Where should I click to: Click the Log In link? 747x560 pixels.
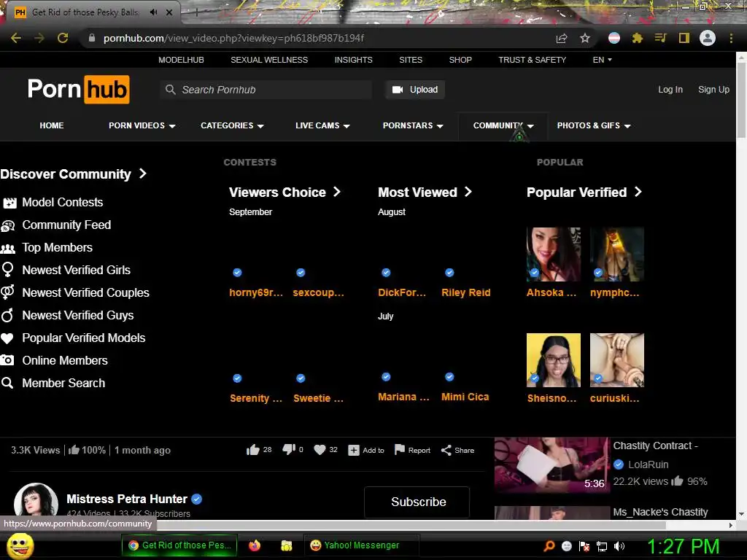[670, 90]
